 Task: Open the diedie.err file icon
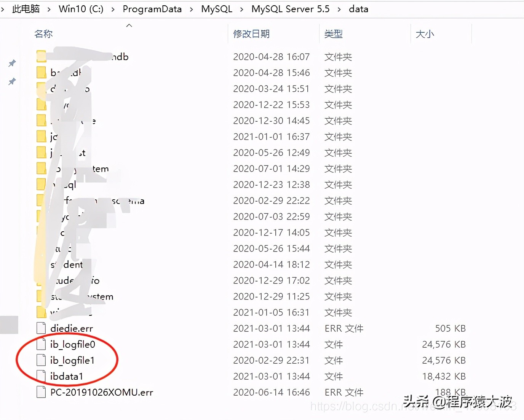click(40, 328)
